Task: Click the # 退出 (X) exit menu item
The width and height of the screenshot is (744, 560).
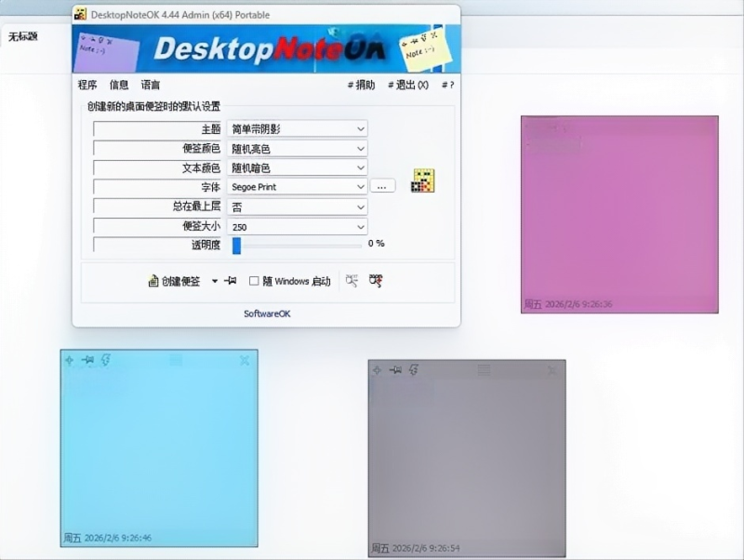Action: click(408, 85)
